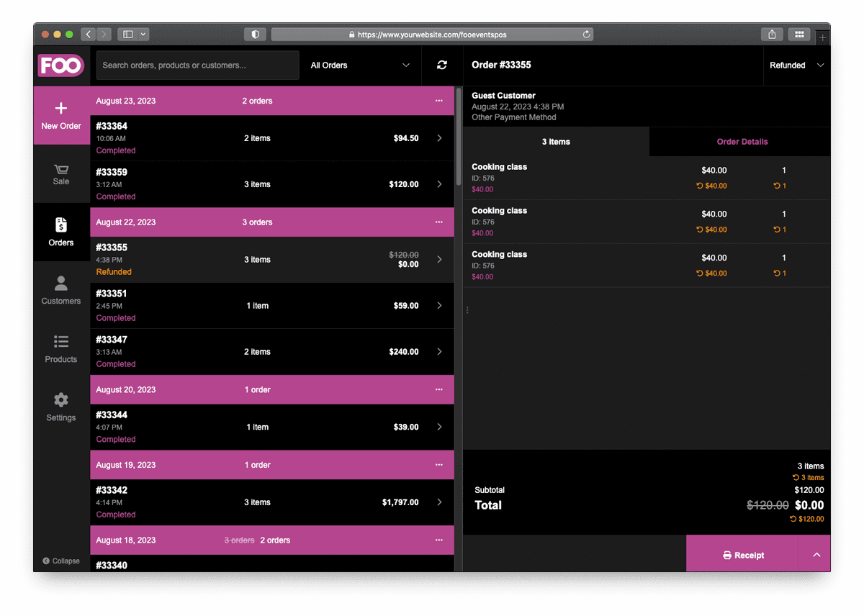Collapse the sidebar navigation

[x=60, y=561]
